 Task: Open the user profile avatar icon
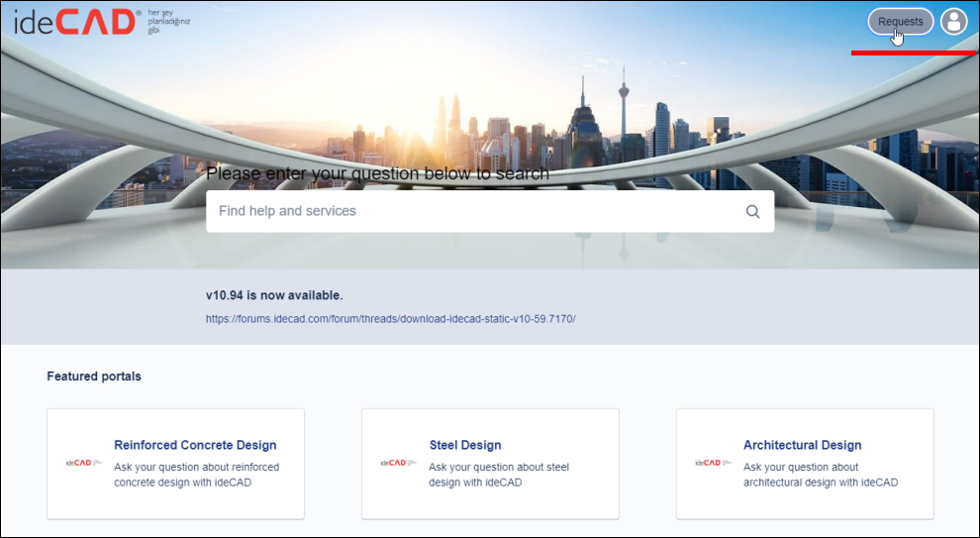[953, 22]
